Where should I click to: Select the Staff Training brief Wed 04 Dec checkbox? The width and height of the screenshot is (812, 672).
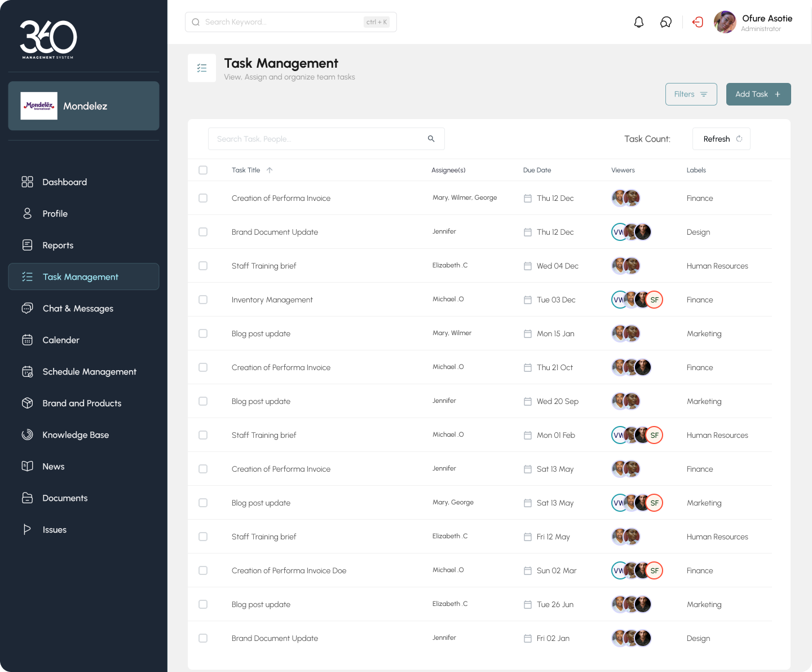coord(203,266)
